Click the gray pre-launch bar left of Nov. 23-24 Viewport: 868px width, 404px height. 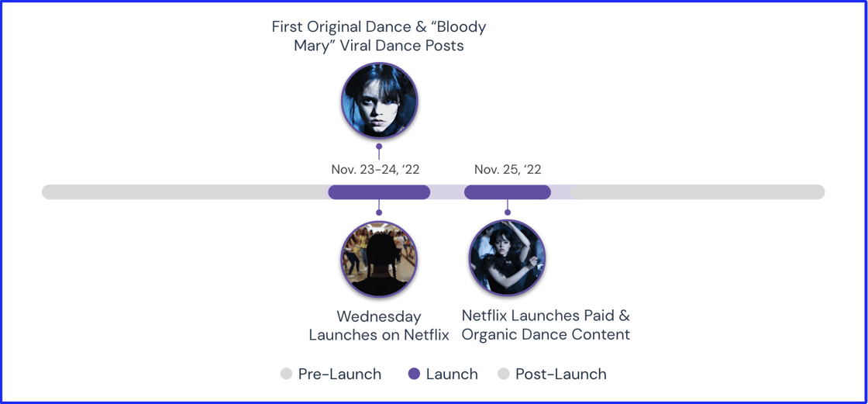point(186,192)
